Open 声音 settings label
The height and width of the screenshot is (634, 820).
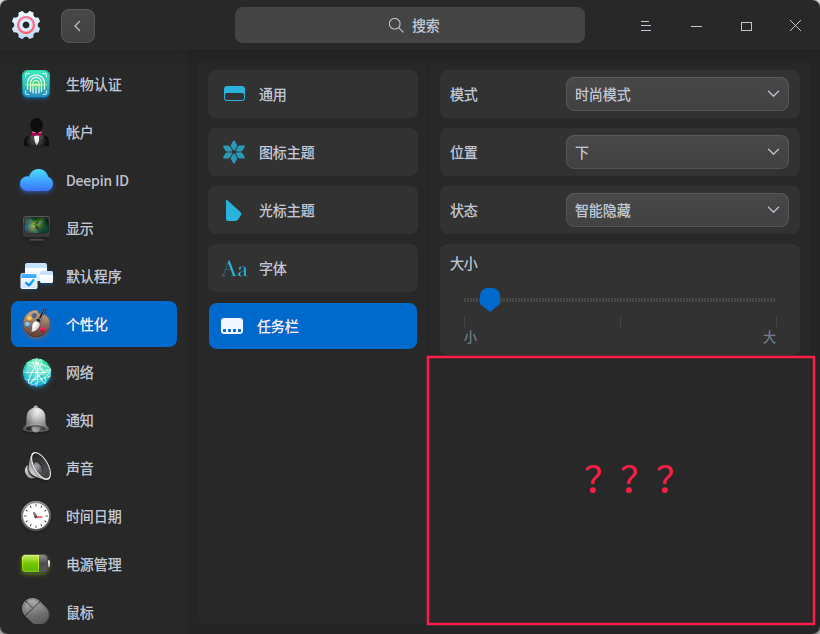(79, 468)
